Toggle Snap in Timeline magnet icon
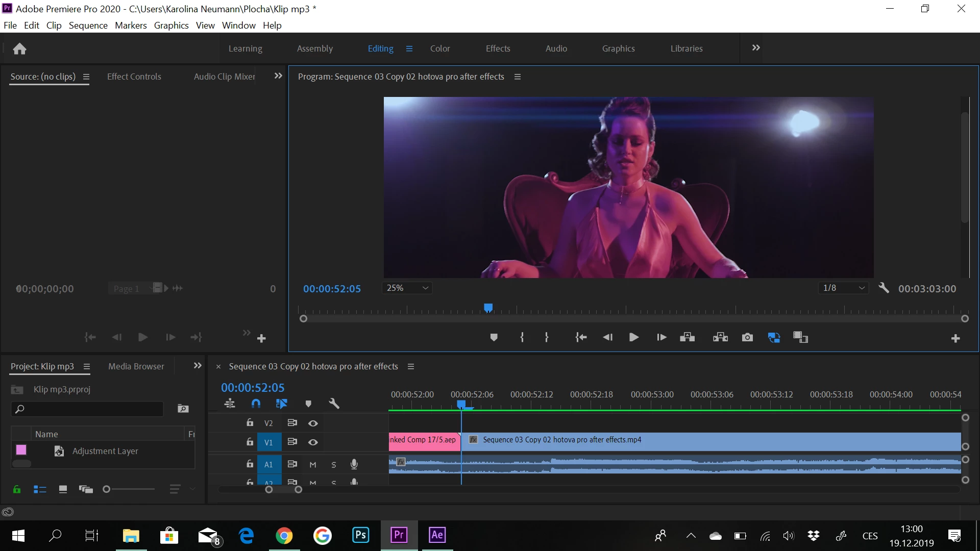This screenshot has width=980, height=551. 256,404
